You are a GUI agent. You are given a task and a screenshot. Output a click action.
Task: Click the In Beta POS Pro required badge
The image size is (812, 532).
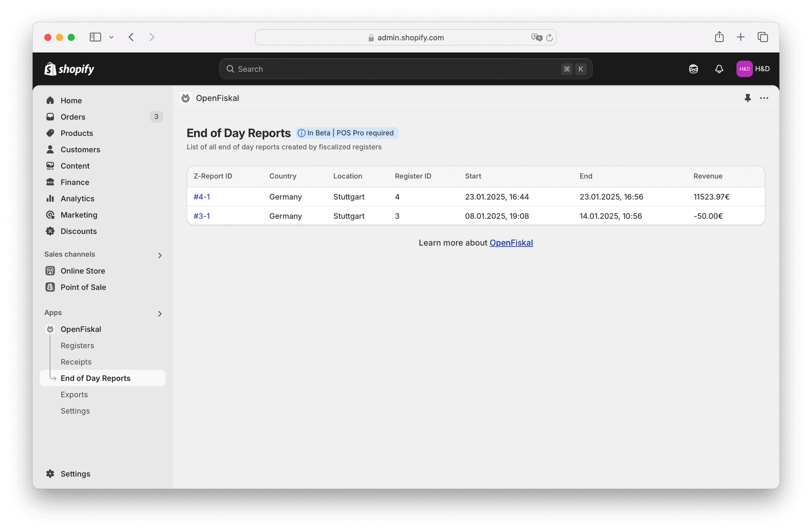click(x=347, y=133)
